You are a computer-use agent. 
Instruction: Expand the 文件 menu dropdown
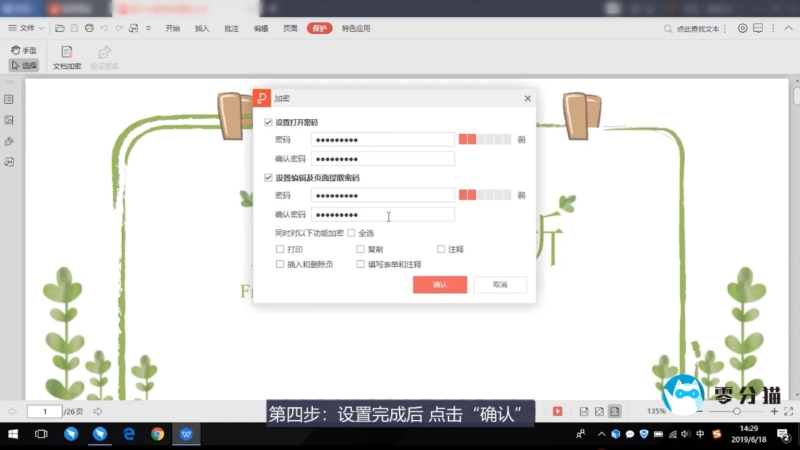[x=30, y=28]
